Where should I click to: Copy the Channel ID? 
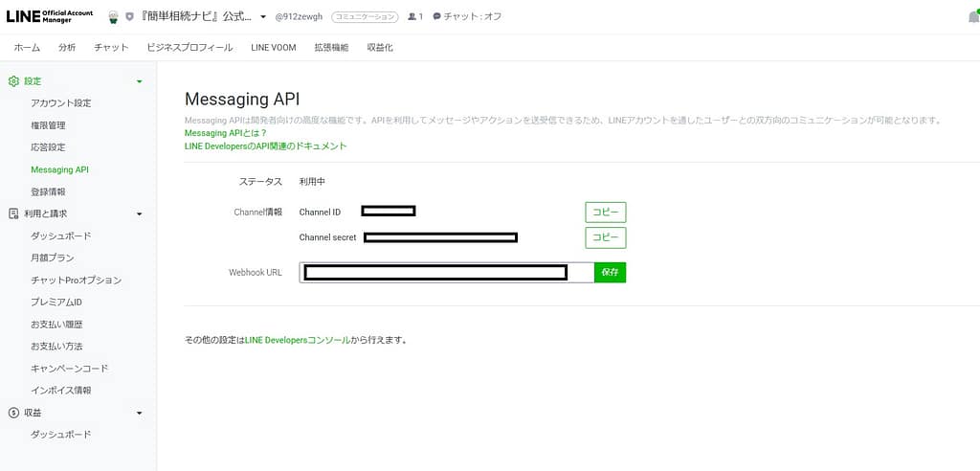605,212
